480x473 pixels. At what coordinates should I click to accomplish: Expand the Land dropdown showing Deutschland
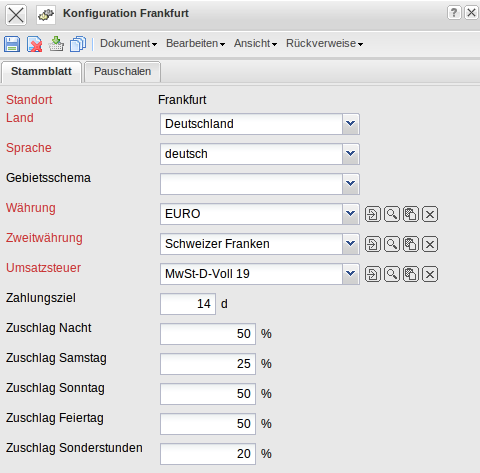click(350, 124)
